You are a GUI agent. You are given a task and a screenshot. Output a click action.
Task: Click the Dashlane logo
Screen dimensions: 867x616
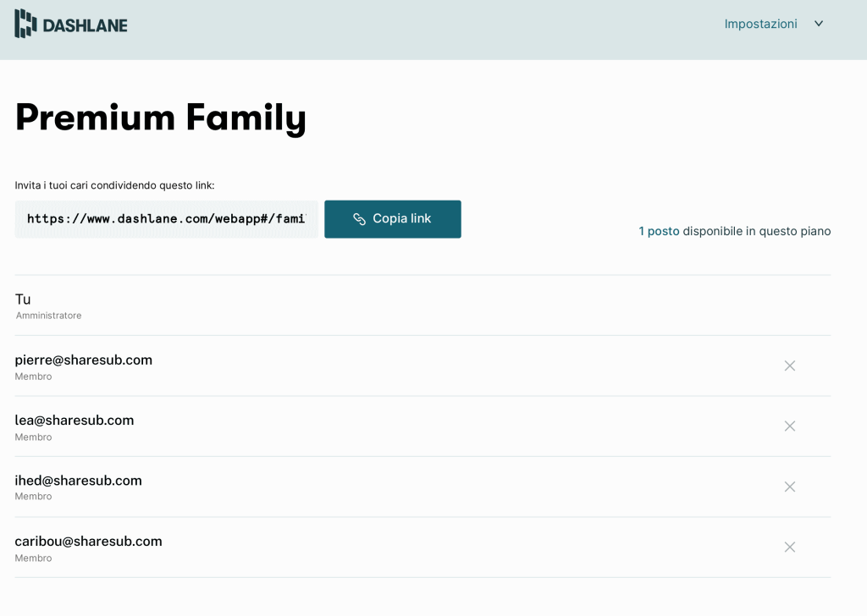71,24
